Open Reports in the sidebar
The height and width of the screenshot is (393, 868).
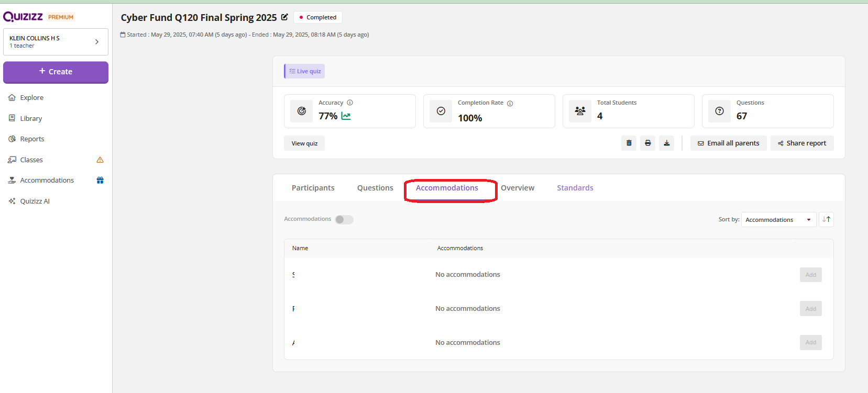coord(32,139)
